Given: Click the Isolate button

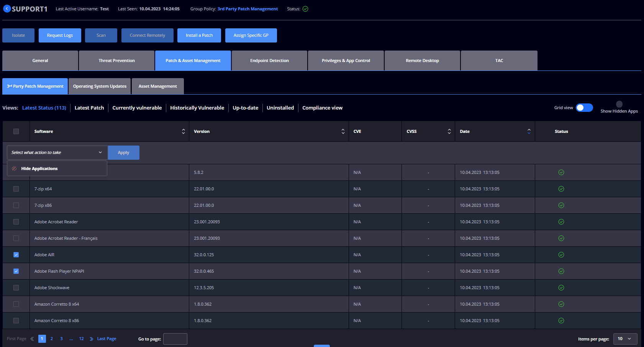Looking at the screenshot, I should coord(18,35).
